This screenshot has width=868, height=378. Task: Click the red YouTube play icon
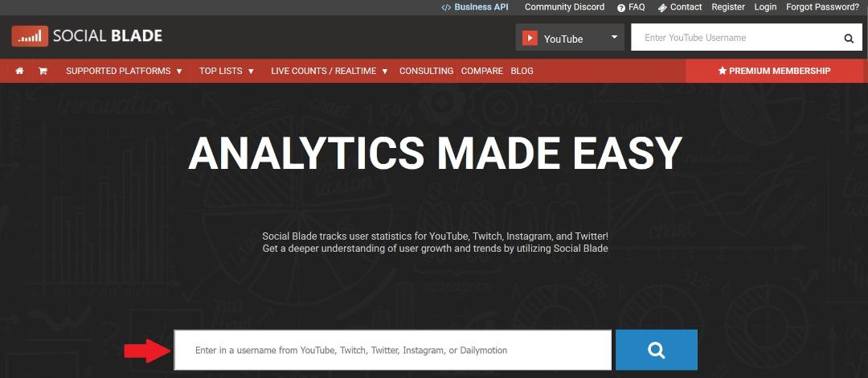coord(530,38)
